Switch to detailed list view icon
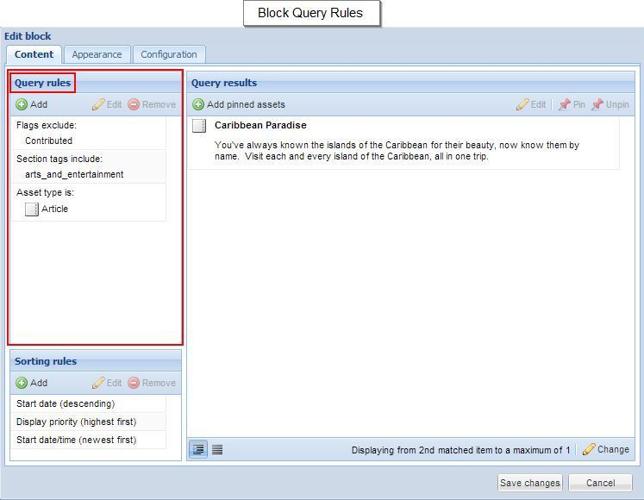 tap(199, 450)
